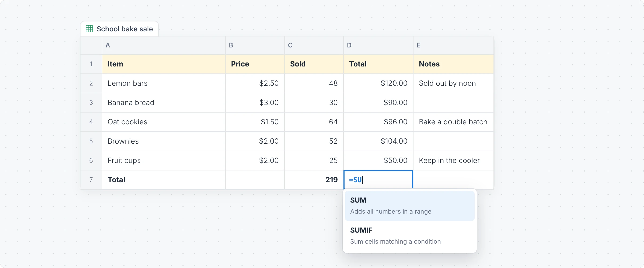Select column D header
The height and width of the screenshot is (268, 644).
378,45
